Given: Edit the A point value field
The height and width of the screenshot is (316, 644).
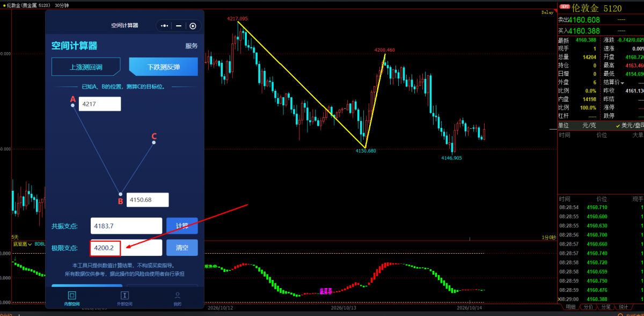Looking at the screenshot, I should [100, 104].
